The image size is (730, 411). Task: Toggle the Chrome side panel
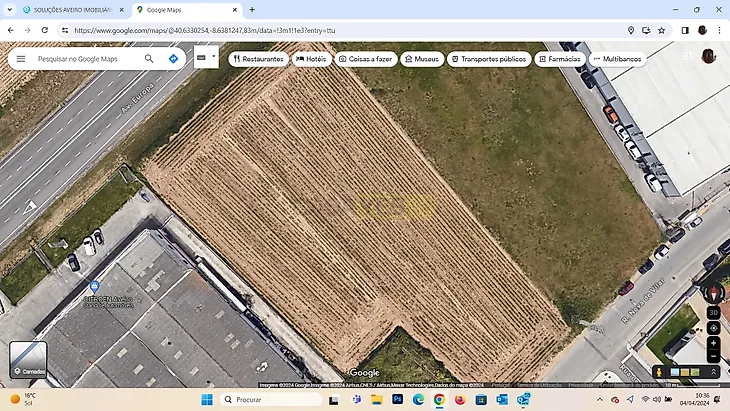[685, 30]
